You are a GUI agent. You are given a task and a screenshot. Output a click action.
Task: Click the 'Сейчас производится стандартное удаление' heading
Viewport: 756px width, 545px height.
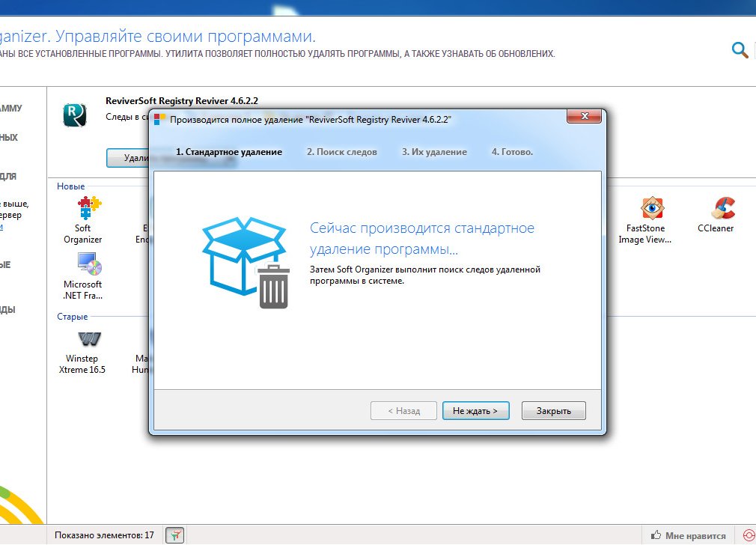point(422,238)
